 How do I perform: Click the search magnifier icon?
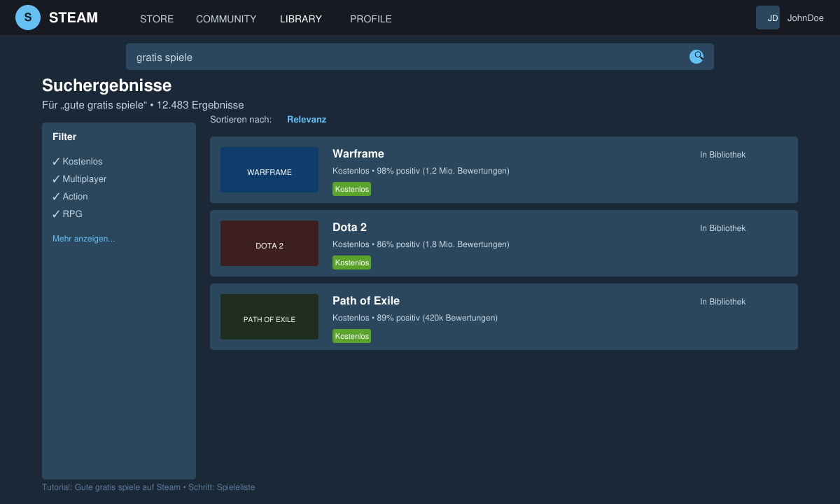pos(696,57)
